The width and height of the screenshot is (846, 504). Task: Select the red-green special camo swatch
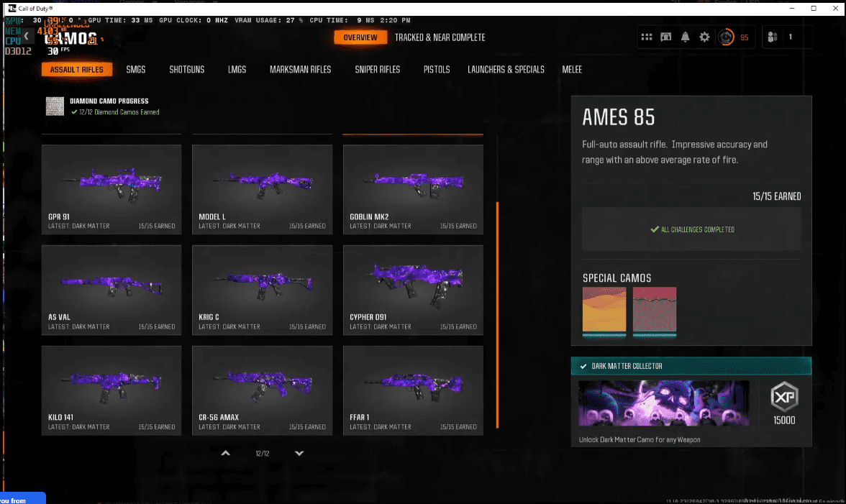[655, 311]
